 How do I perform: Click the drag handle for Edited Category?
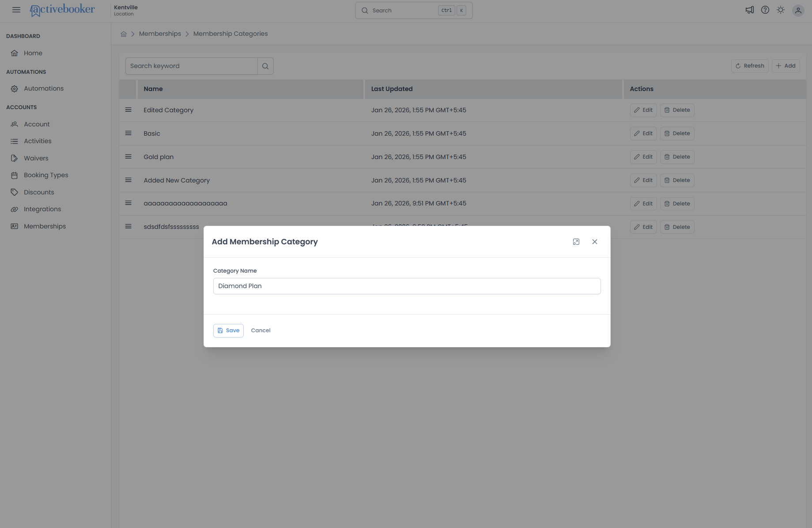pos(128,110)
